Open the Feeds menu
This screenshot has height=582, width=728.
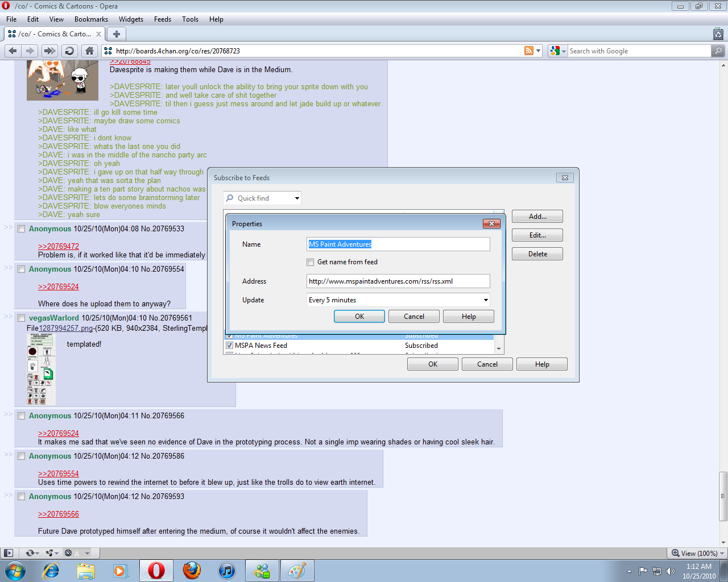coord(162,19)
